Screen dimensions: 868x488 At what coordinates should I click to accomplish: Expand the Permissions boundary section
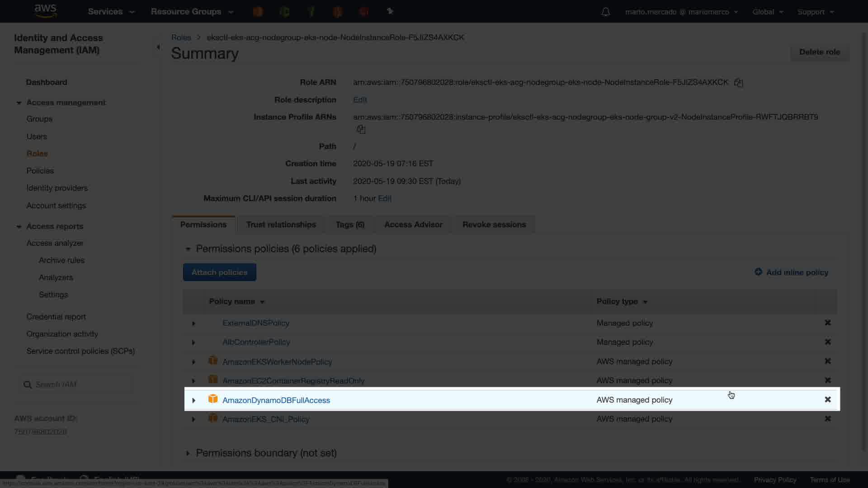pyautogui.click(x=188, y=453)
